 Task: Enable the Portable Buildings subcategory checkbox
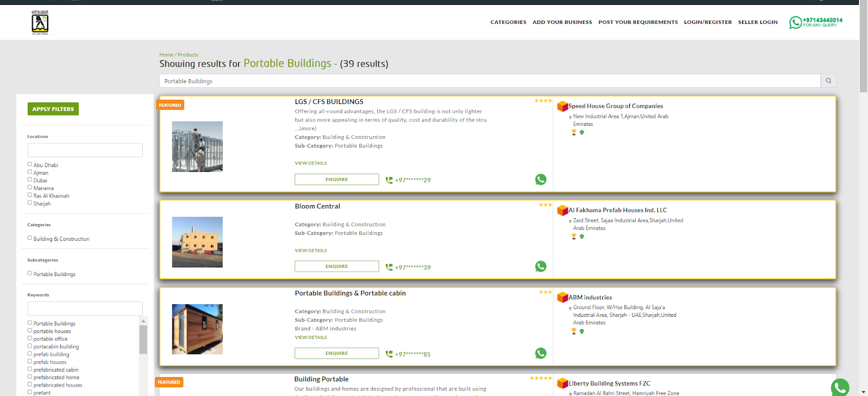(x=30, y=273)
